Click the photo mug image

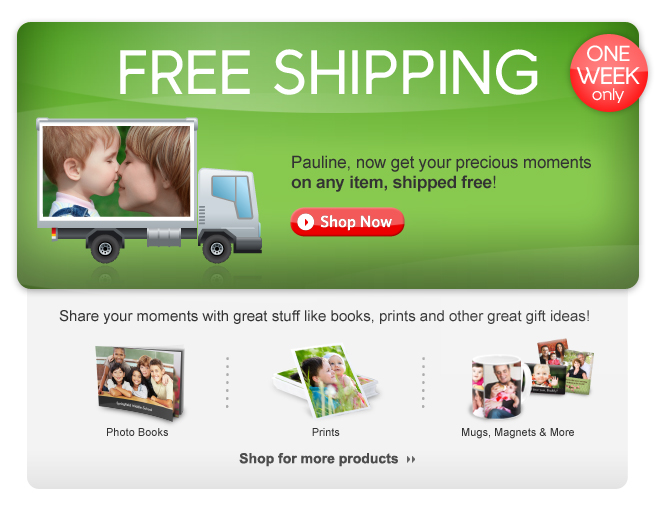click(x=500, y=387)
